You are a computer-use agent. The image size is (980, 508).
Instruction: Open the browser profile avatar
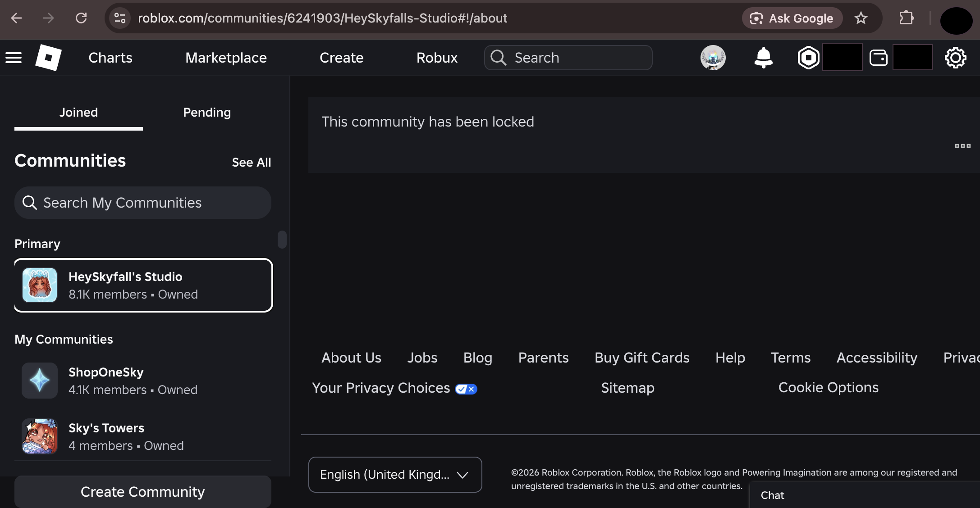(x=956, y=20)
